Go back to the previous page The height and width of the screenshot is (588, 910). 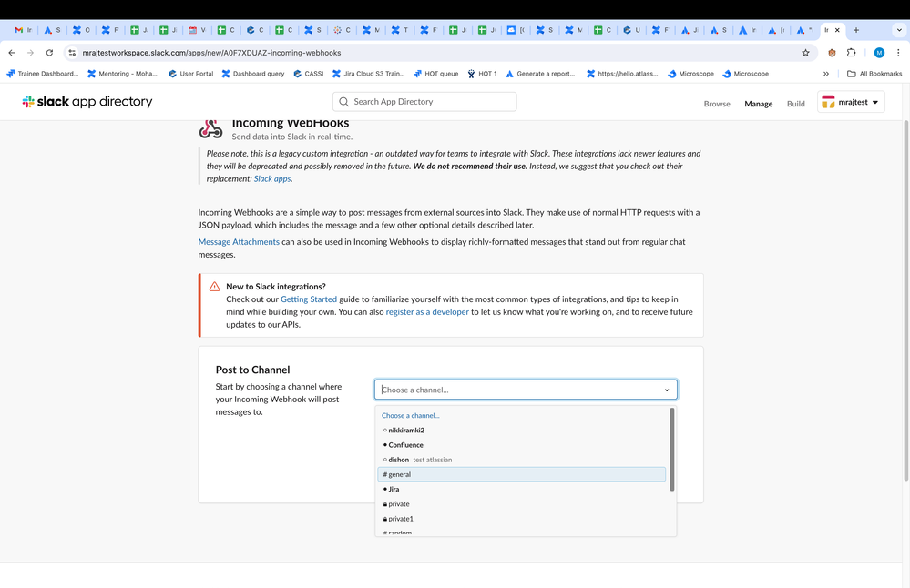coord(12,53)
